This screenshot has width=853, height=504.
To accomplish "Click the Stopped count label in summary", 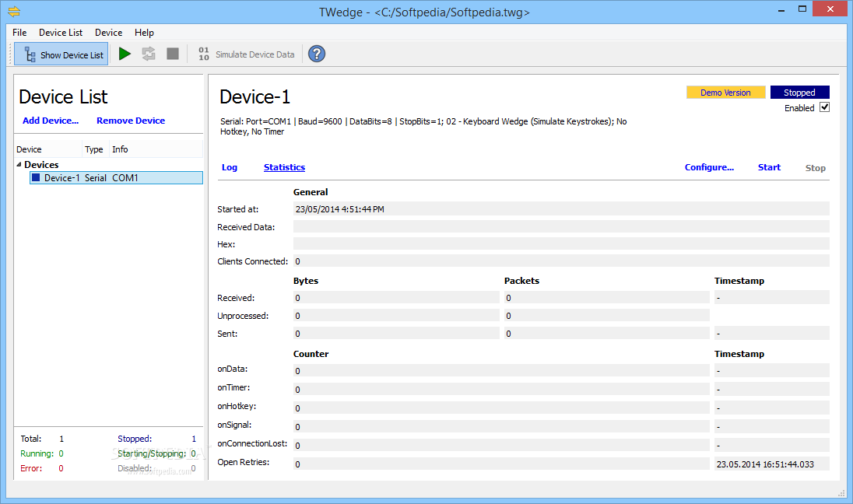I will pyautogui.click(x=135, y=438).
